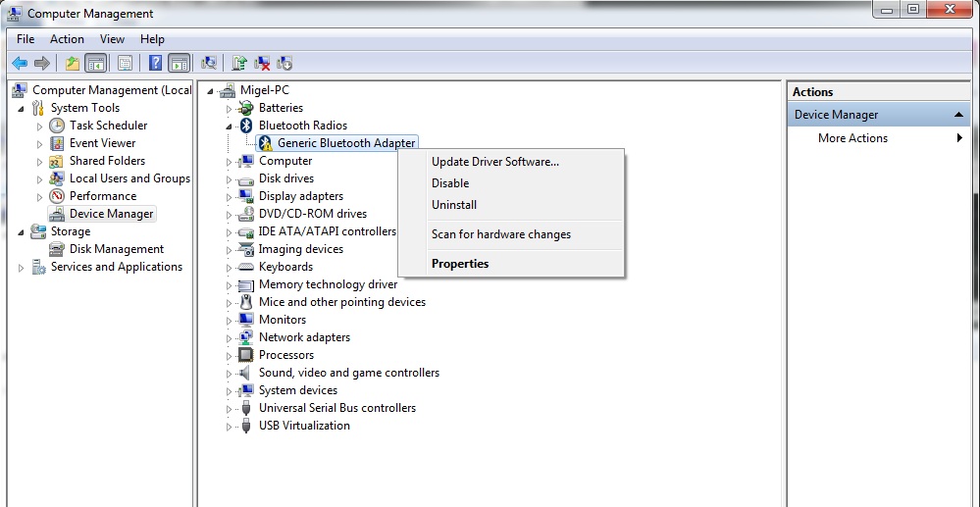Click the More Actions link in Actions pane
This screenshot has height=507, width=980.
click(852, 138)
